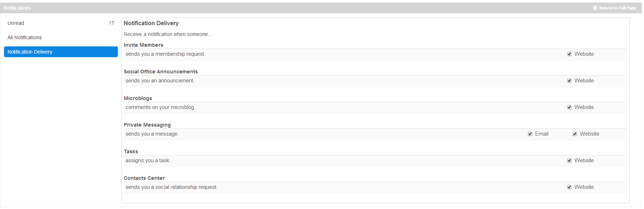Click the Notification Delivery heading in main panel

[x=151, y=23]
